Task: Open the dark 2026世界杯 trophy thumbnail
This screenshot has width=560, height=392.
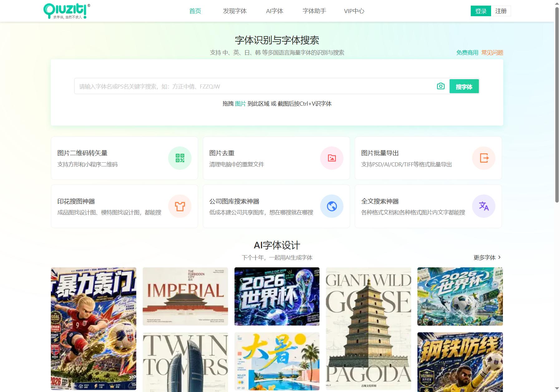Action: point(277,296)
